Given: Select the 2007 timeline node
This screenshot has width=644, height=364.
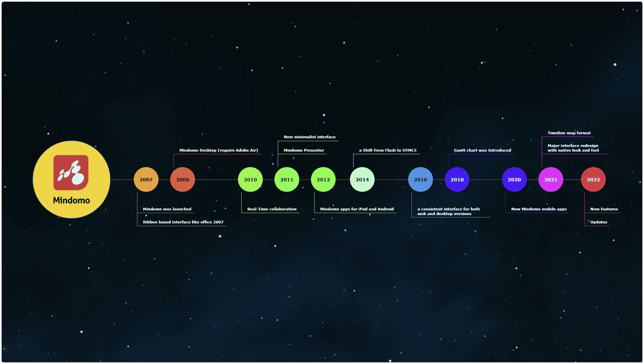Looking at the screenshot, I should [x=146, y=180].
